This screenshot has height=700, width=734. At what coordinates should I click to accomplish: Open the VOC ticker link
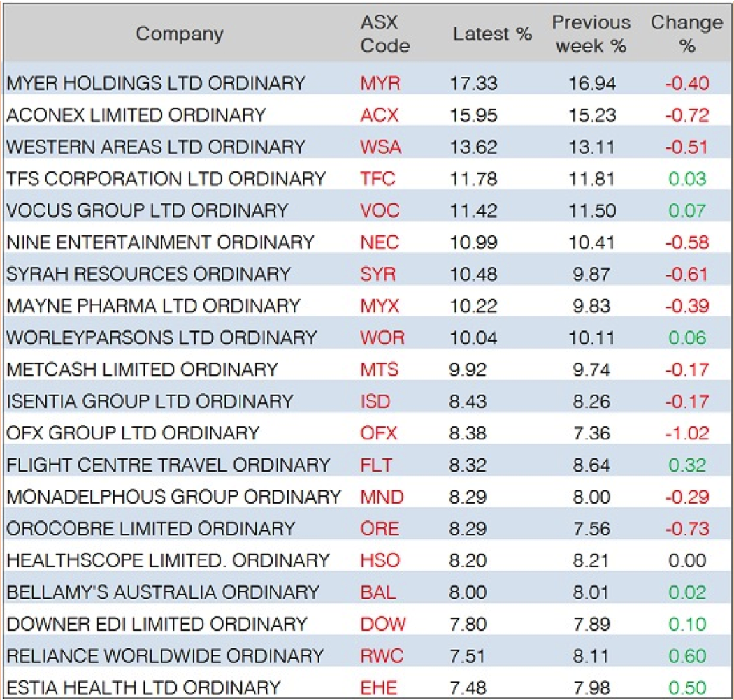point(380,211)
